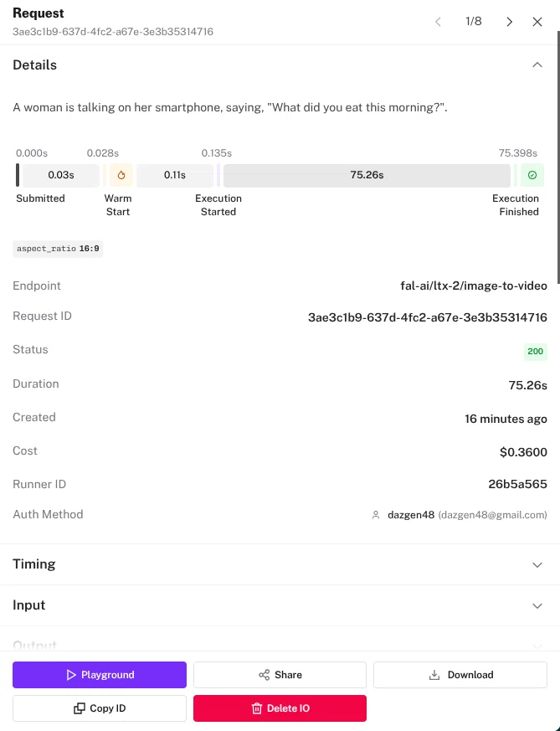Click the 200 status badge
The image size is (560, 731).
(536, 352)
